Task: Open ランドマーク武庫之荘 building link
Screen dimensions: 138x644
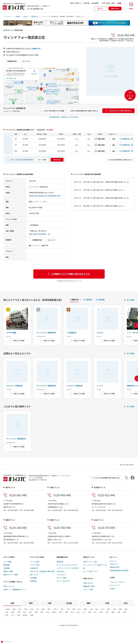Action: (14, 386)
